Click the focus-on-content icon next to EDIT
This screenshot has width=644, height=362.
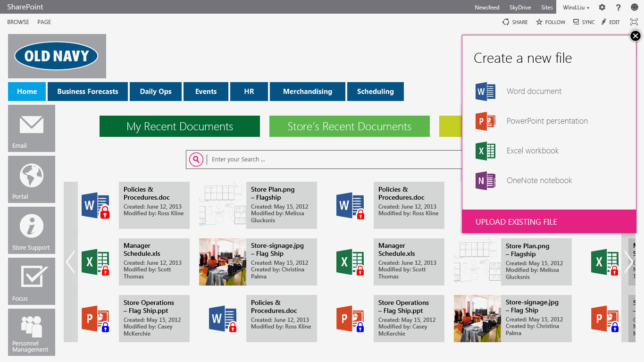pos(634,22)
